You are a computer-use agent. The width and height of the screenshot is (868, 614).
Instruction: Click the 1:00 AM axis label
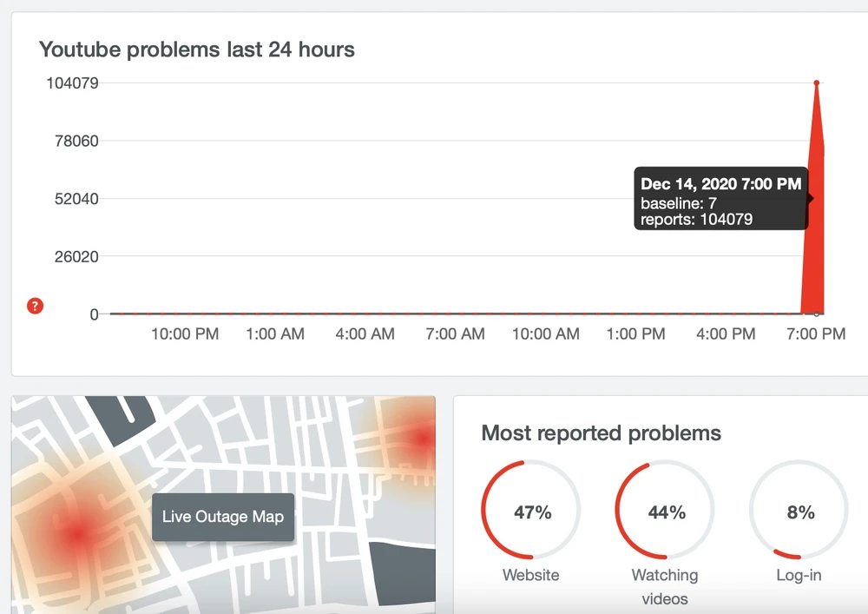[275, 333]
